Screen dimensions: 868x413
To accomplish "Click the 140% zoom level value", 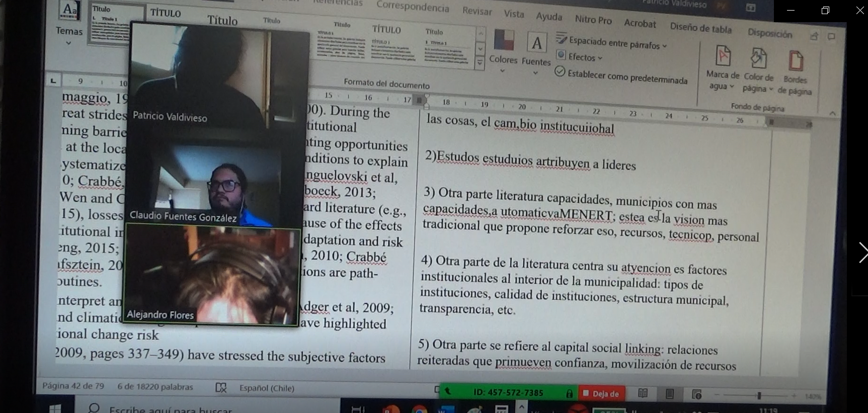I will point(813,396).
